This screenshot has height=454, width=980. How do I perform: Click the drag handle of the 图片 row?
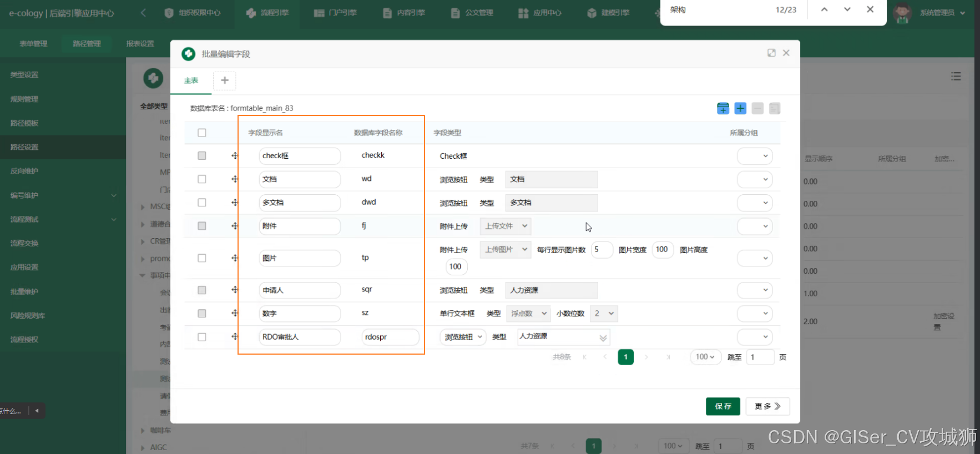point(235,258)
